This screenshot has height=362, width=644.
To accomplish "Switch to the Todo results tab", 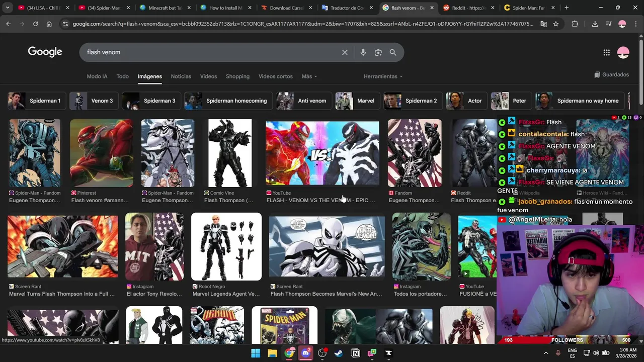I will (x=123, y=76).
